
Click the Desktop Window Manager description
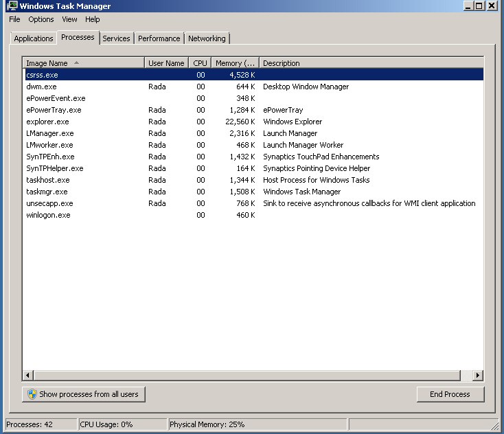click(x=306, y=87)
